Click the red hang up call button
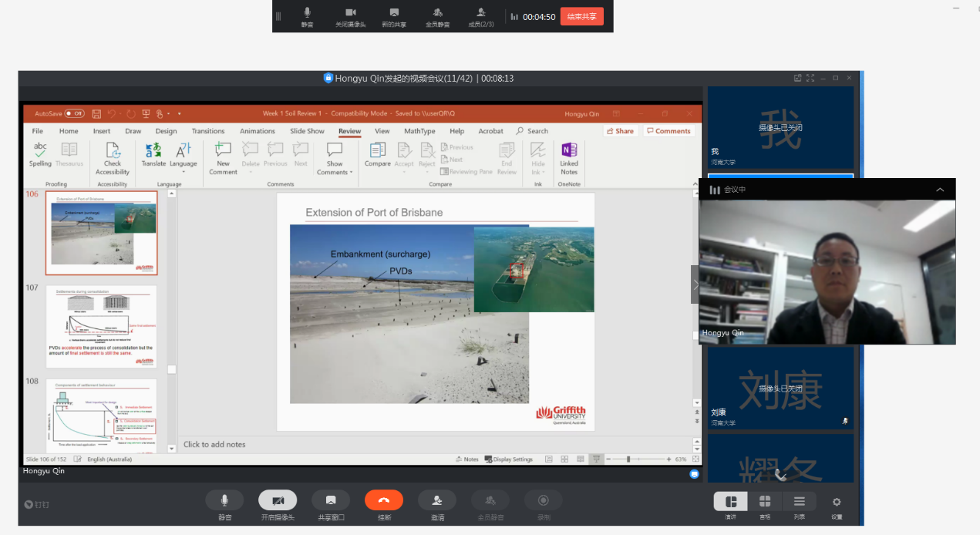Image resolution: width=980 pixels, height=535 pixels. pyautogui.click(x=384, y=500)
